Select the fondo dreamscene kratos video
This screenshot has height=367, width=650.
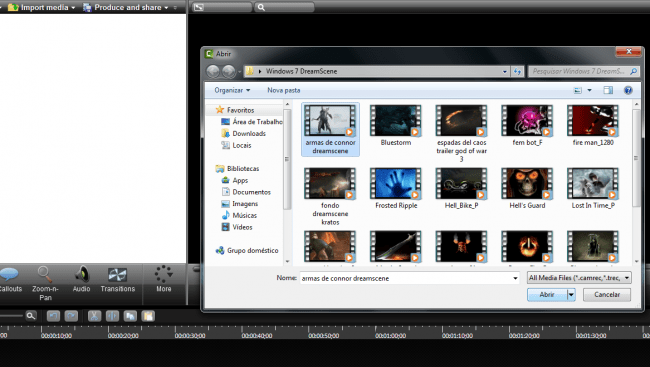point(330,197)
